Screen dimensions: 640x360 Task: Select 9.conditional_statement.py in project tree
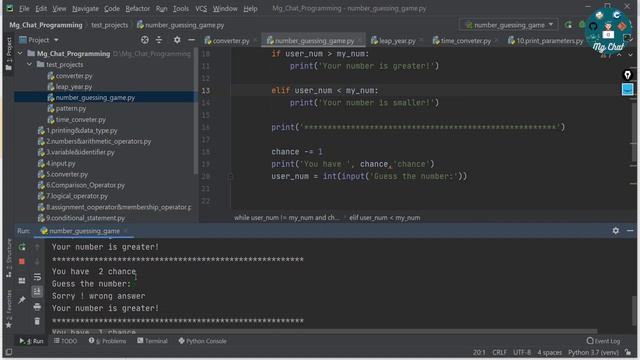pyautogui.click(x=85, y=218)
